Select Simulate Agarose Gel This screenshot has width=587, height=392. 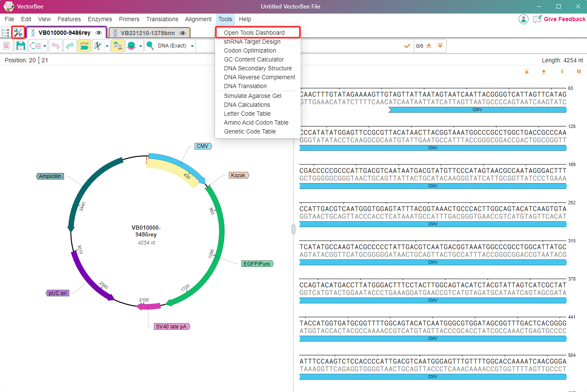coord(258,96)
